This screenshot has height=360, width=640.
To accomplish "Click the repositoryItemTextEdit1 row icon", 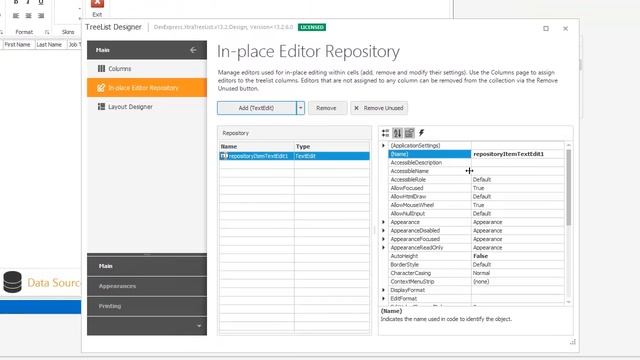I will [x=224, y=156].
